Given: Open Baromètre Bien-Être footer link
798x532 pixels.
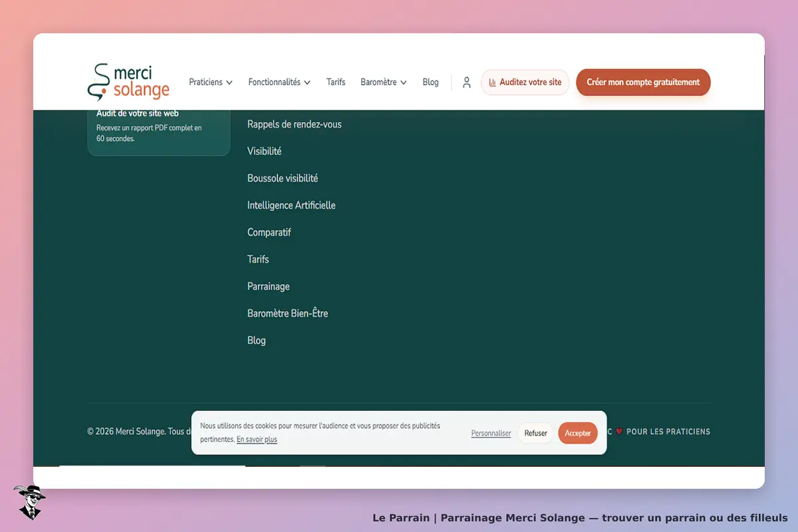Looking at the screenshot, I should coord(288,313).
